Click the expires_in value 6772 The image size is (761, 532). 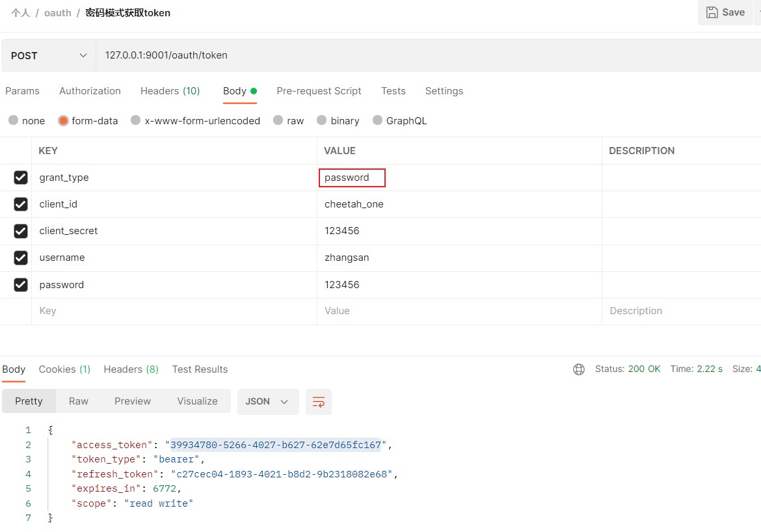click(165, 489)
